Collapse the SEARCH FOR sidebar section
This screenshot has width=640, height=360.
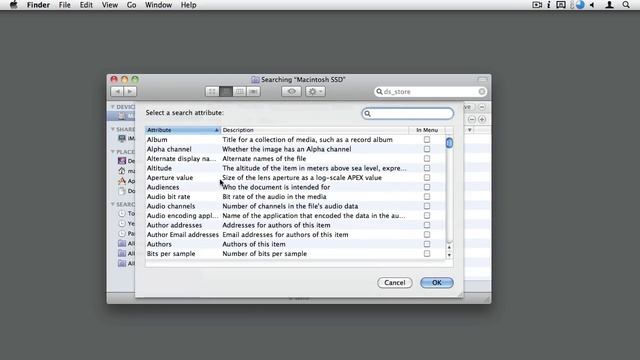coord(113,204)
